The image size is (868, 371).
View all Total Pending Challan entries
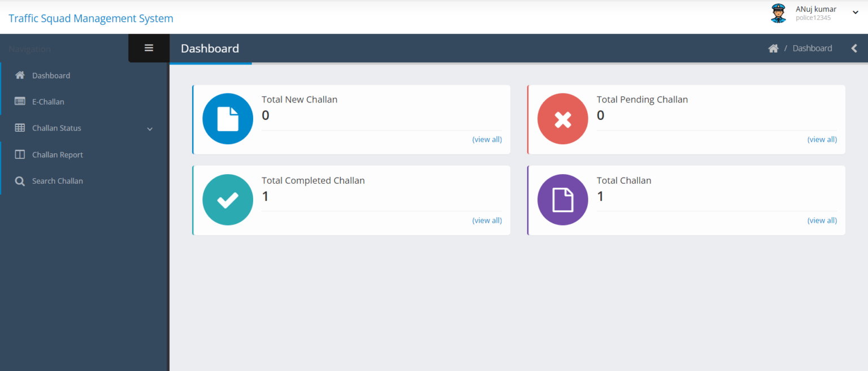click(822, 140)
